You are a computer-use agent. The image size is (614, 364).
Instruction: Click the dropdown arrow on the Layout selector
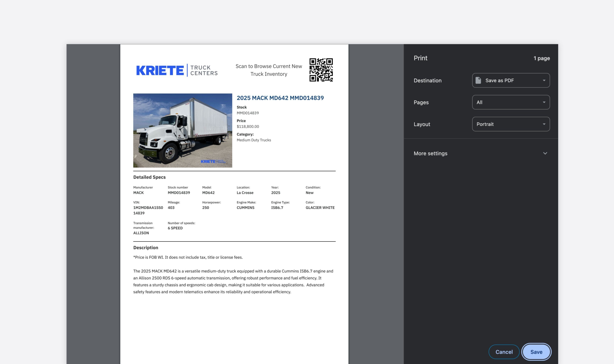[x=544, y=124]
